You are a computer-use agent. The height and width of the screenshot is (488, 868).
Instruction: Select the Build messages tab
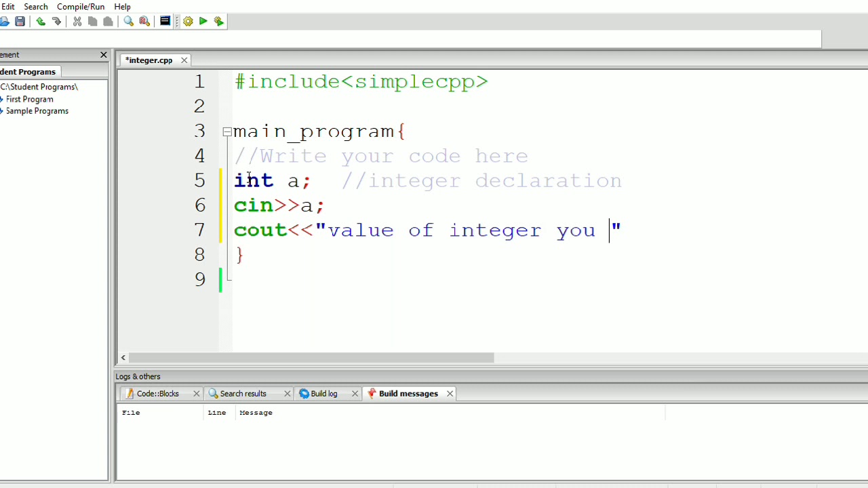click(408, 394)
